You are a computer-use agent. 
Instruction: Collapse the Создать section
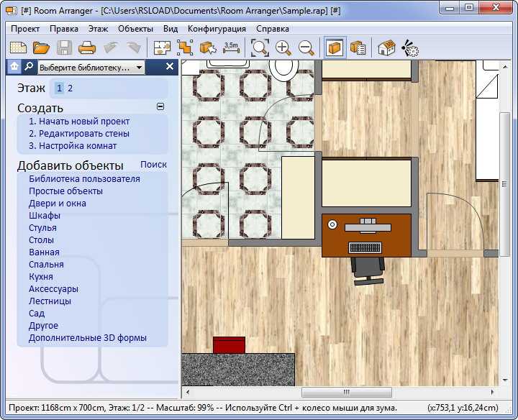160,106
